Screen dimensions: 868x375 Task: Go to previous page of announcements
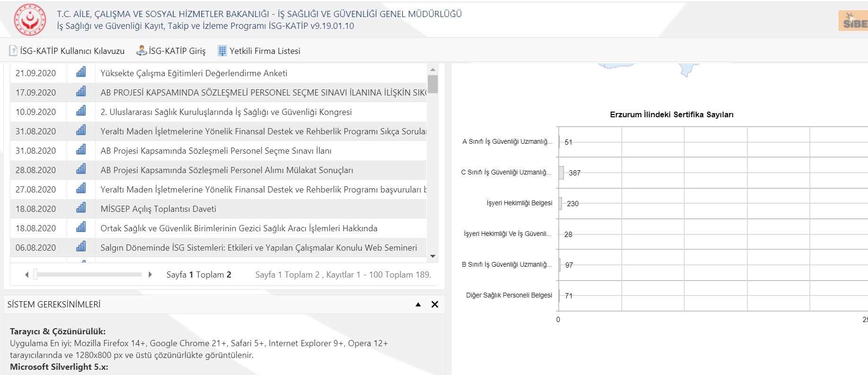pyautogui.click(x=27, y=275)
